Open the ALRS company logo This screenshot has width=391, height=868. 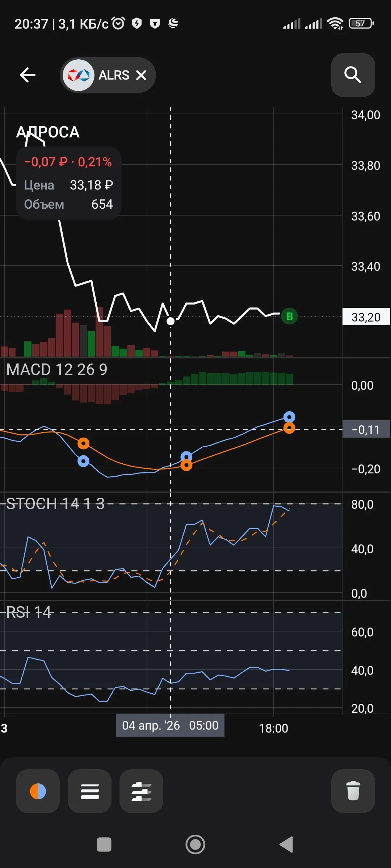pos(79,75)
